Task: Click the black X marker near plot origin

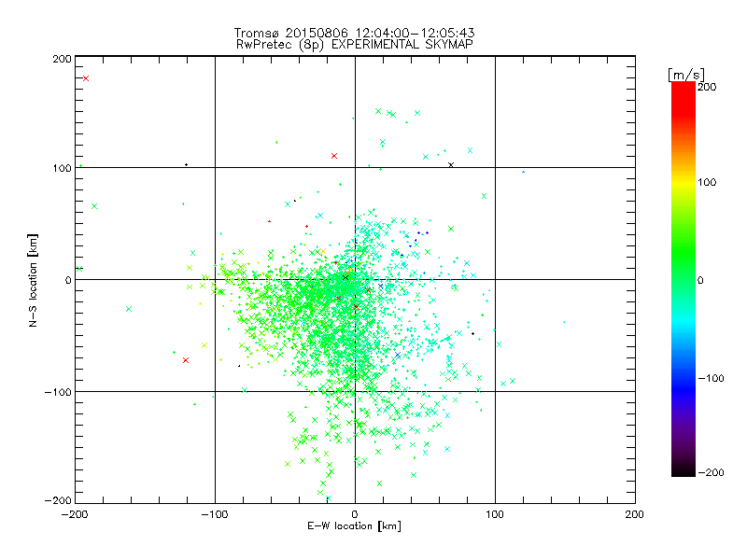Action: 345,277
